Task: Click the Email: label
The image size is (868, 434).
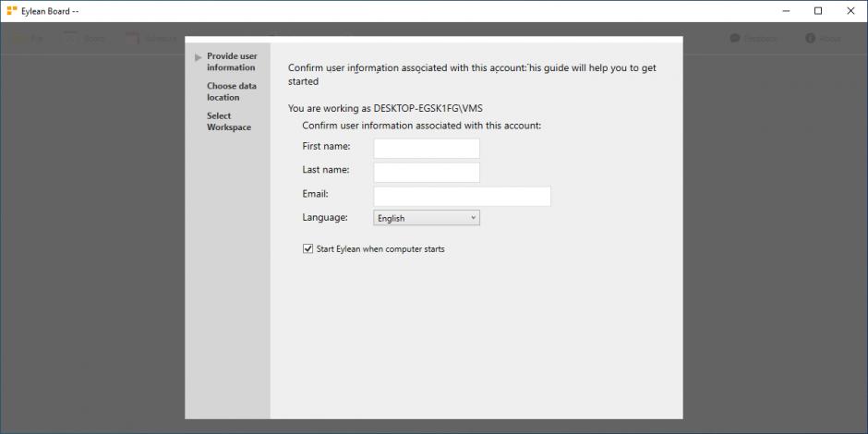Action: [x=316, y=194]
